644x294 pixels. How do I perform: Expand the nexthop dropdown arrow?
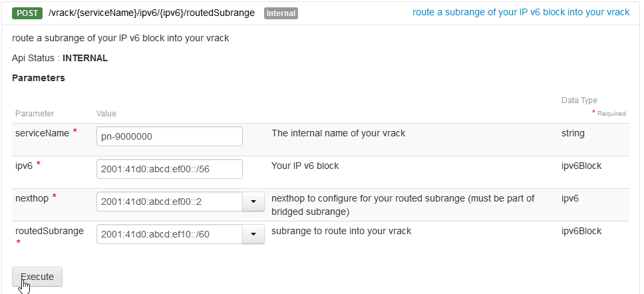pos(253,202)
